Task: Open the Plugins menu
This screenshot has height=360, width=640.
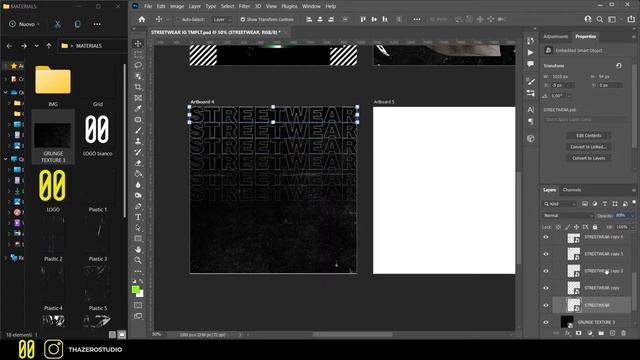Action: 289,6
